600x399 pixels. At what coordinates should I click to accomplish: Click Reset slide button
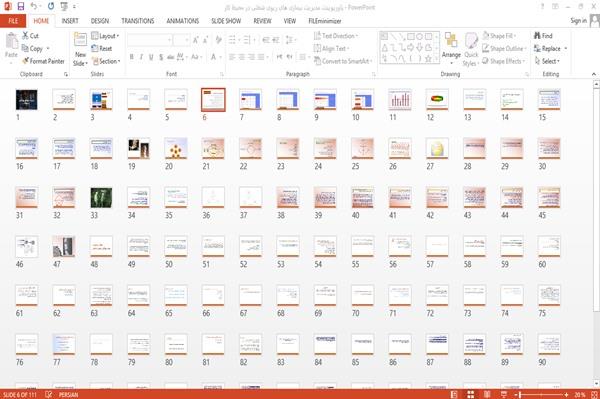(102, 49)
